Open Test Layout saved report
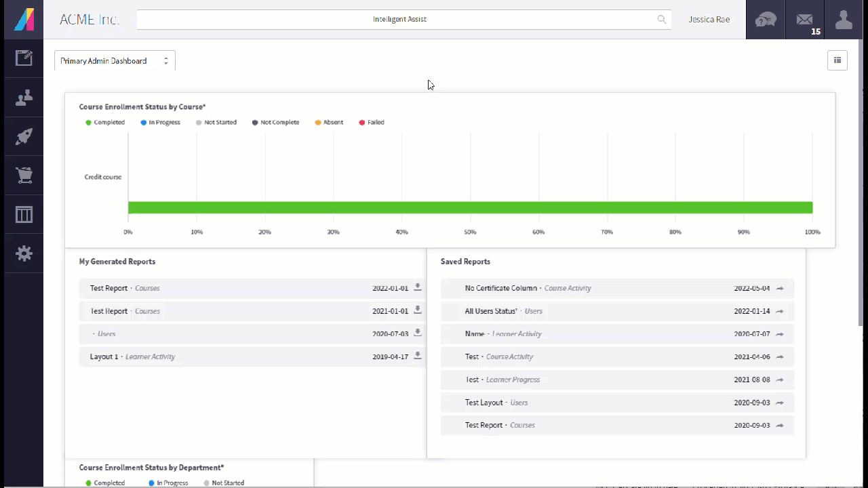The width and height of the screenshot is (868, 488). point(617,403)
